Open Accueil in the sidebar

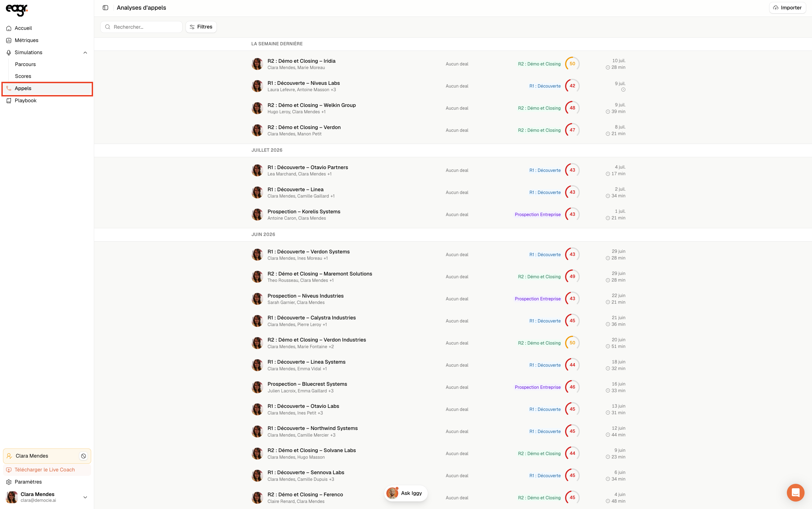47,28
